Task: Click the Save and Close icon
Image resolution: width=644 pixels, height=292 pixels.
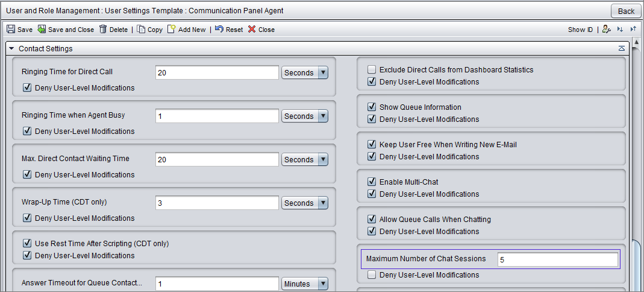Action: 42,29
